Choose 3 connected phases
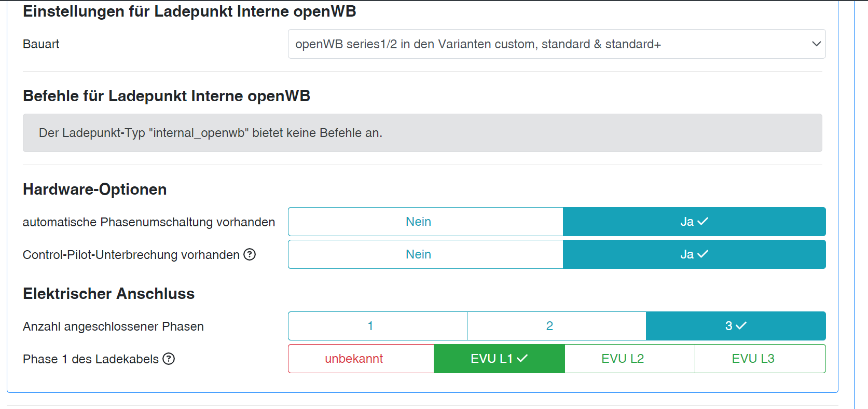Screen dimensions: 868x409 (736, 326)
